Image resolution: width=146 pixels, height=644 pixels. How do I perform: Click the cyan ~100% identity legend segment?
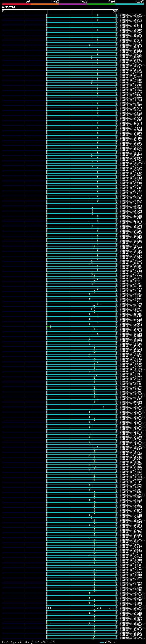tap(130, 4)
